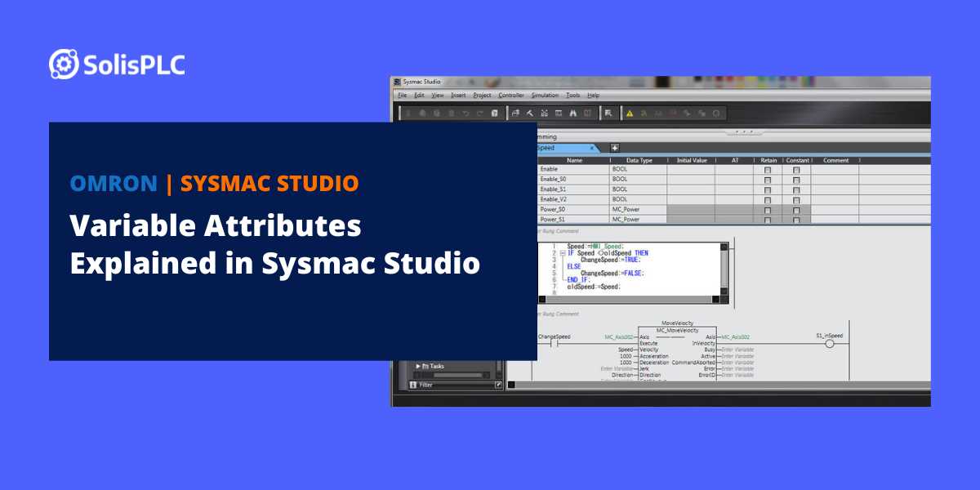The image size is (980, 490).
Task: Click the Sysmac Studio title bar icon
Action: point(398,82)
